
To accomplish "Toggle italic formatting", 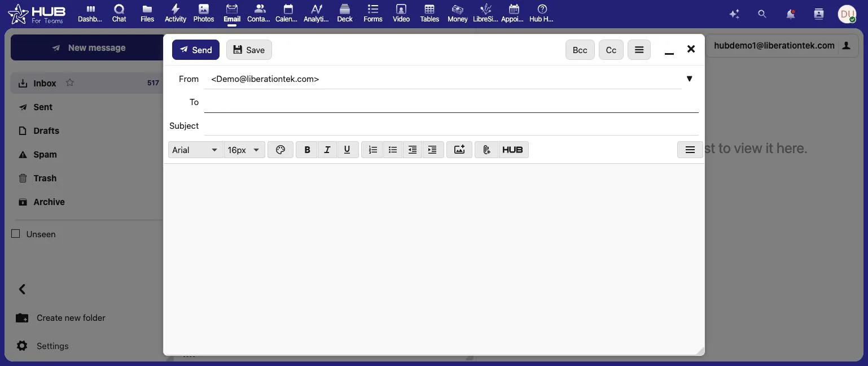I will [327, 150].
